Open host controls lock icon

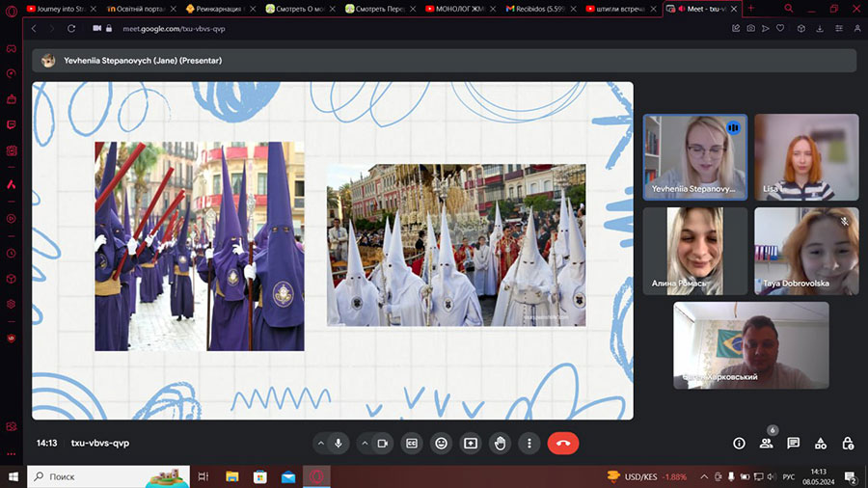pyautogui.click(x=847, y=444)
